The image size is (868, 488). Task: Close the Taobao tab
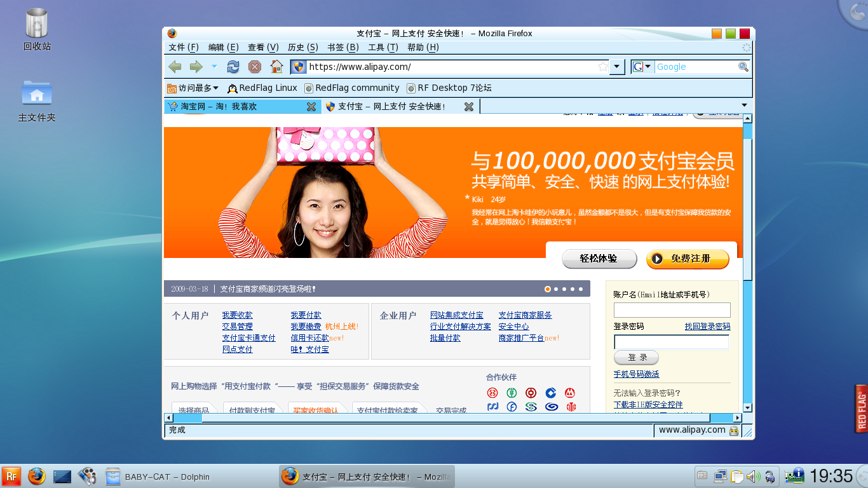[x=311, y=107]
